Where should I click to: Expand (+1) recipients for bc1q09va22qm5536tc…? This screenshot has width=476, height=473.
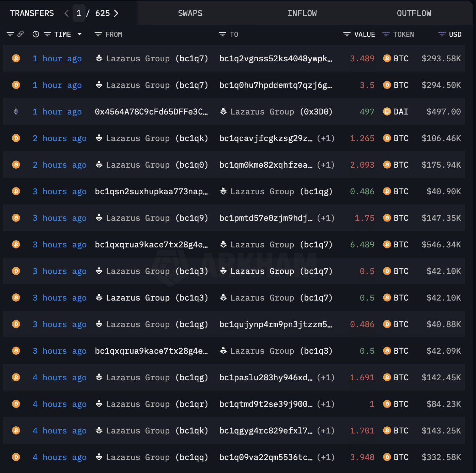[325, 457]
